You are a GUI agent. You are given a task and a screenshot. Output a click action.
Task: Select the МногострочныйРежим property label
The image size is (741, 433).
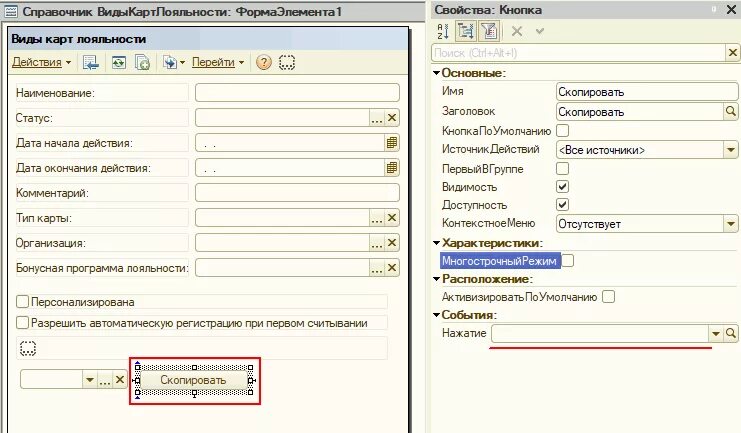pos(500,260)
